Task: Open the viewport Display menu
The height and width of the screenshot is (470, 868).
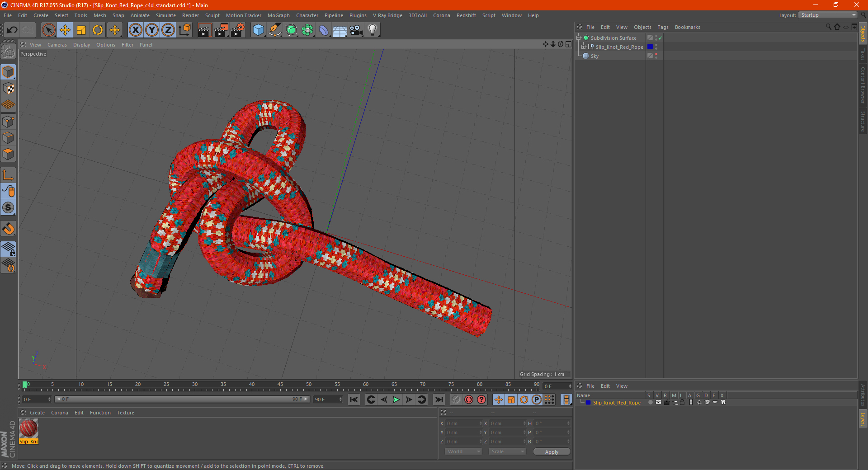Action: (x=81, y=45)
